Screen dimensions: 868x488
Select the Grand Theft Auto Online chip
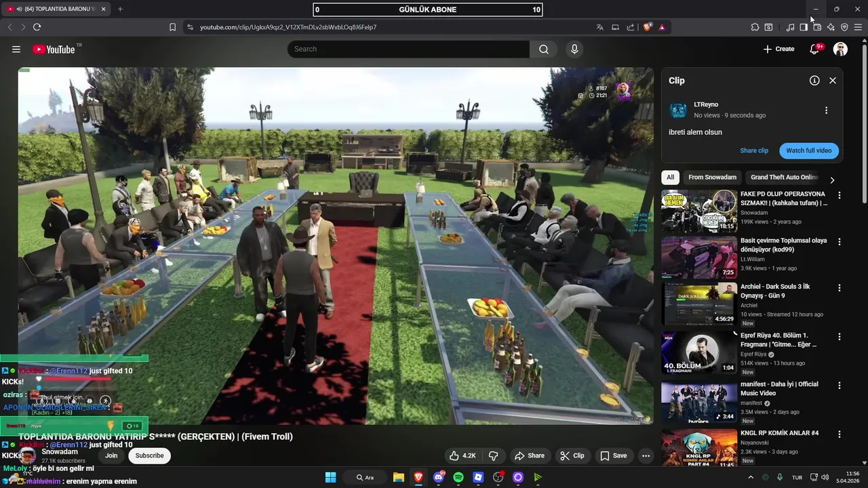click(x=784, y=178)
